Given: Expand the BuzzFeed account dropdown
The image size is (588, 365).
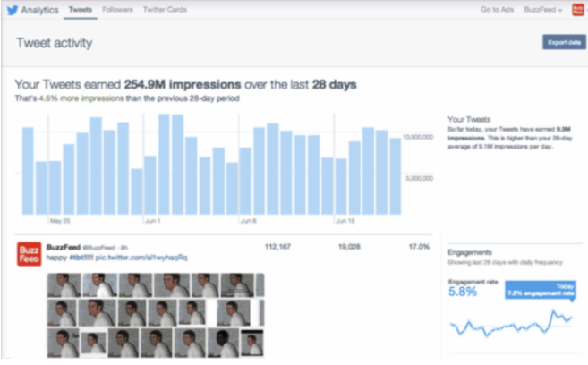Looking at the screenshot, I should (545, 10).
